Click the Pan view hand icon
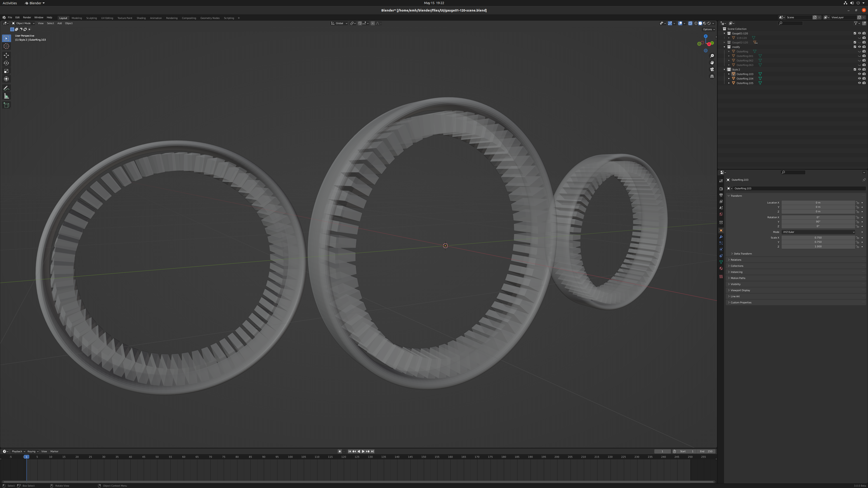Image resolution: width=868 pixels, height=488 pixels. click(x=712, y=63)
